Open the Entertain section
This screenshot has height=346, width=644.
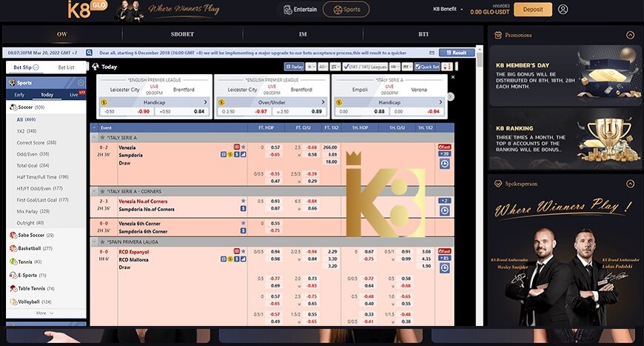301,10
